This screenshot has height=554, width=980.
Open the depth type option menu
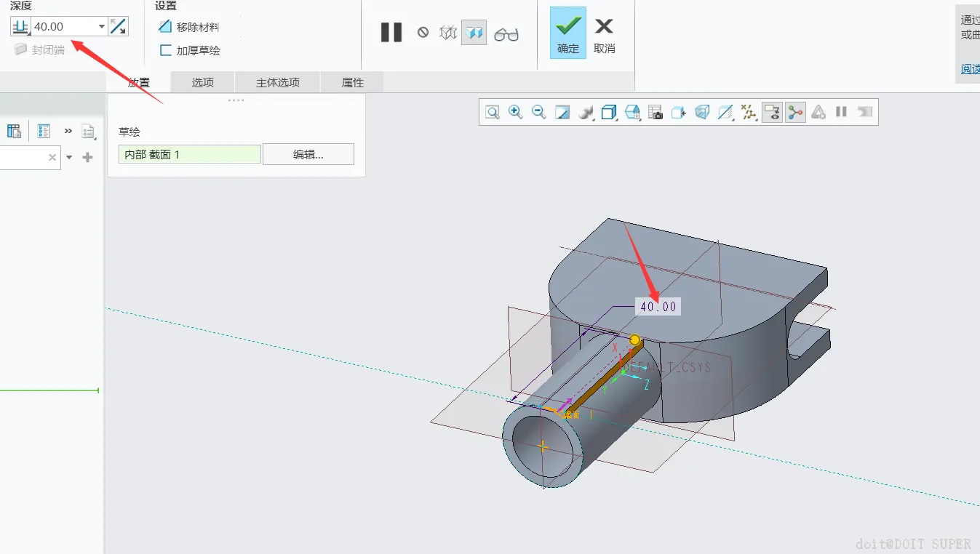20,27
